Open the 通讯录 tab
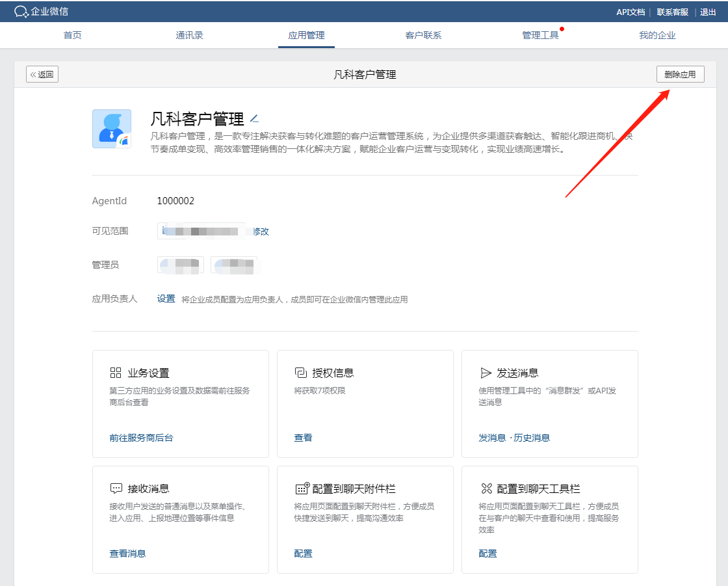The image size is (728, 586). (189, 35)
